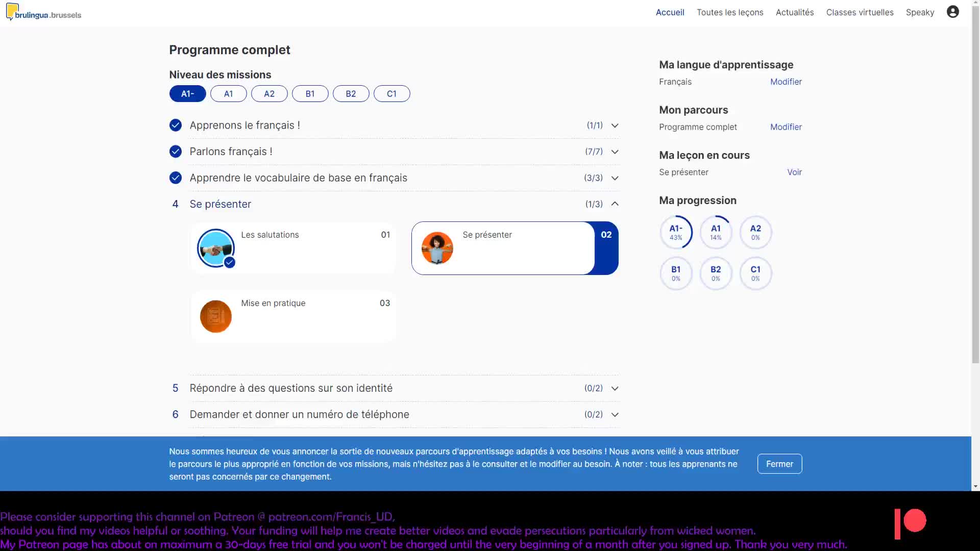Select the A2 level filter
This screenshot has width=980, height=551.
[269, 94]
